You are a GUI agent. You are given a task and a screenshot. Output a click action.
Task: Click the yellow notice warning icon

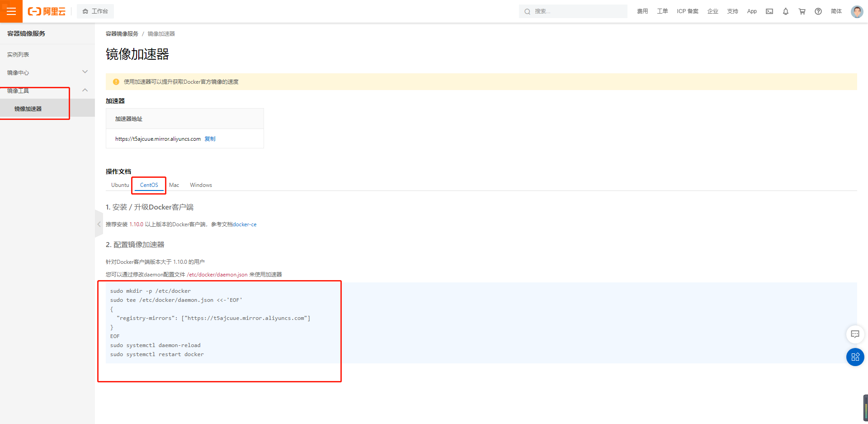pos(116,82)
